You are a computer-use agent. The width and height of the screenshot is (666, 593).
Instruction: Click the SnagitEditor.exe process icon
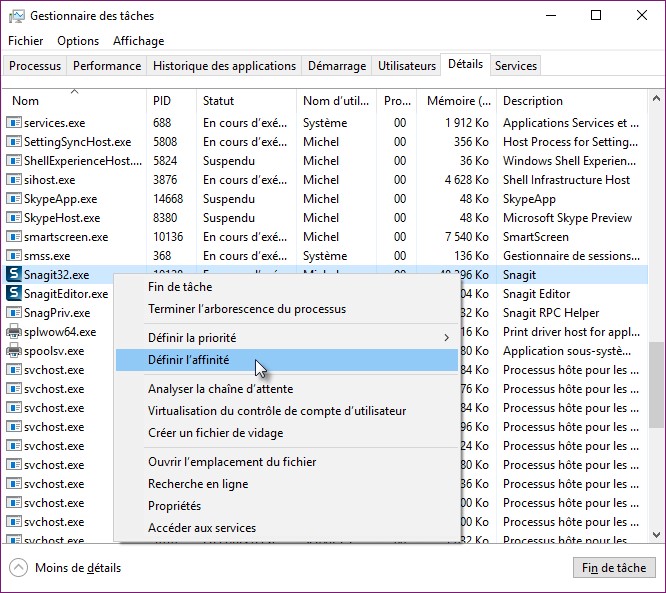click(x=14, y=294)
